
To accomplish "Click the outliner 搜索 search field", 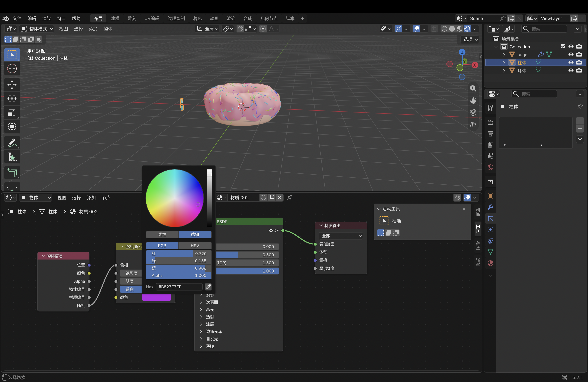I will 544,29.
